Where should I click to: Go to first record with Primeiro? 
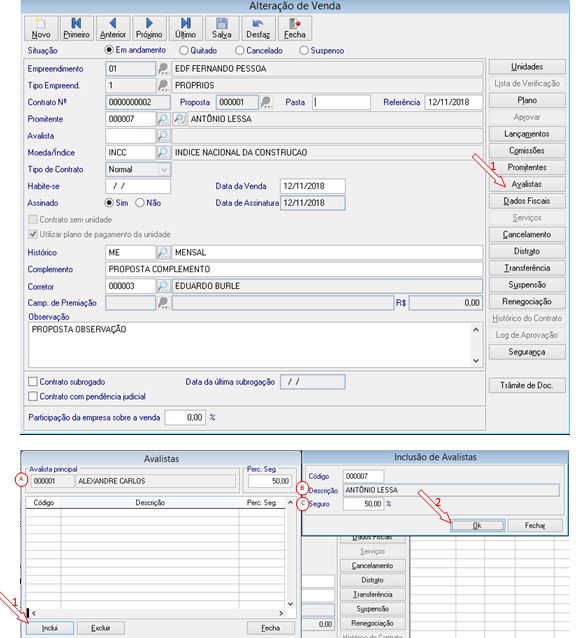[76, 28]
